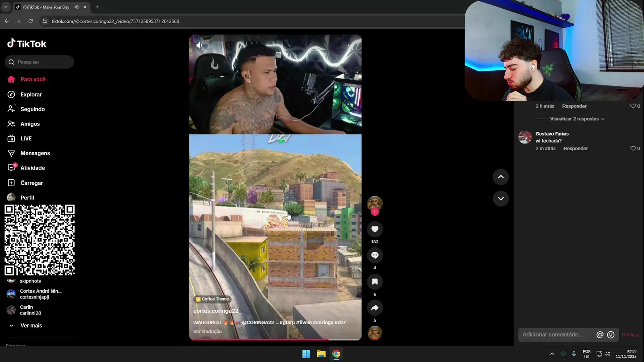Like Gustavo Farias comment heart
The width and height of the screenshot is (644, 362).
pyautogui.click(x=633, y=148)
